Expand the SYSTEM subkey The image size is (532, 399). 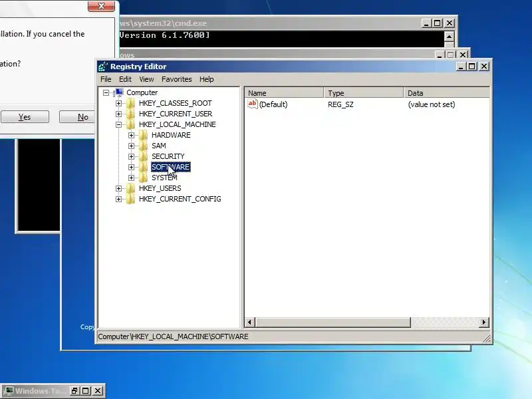click(131, 178)
